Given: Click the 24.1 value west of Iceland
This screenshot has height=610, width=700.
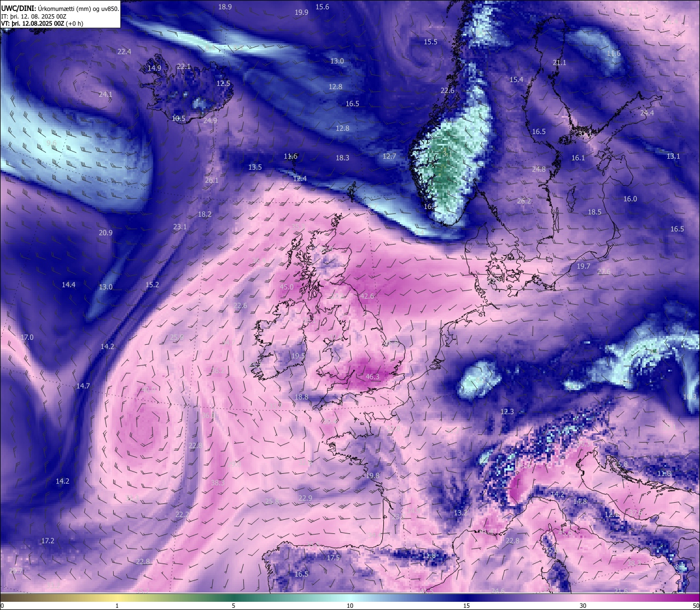Looking at the screenshot, I should pyautogui.click(x=106, y=94).
